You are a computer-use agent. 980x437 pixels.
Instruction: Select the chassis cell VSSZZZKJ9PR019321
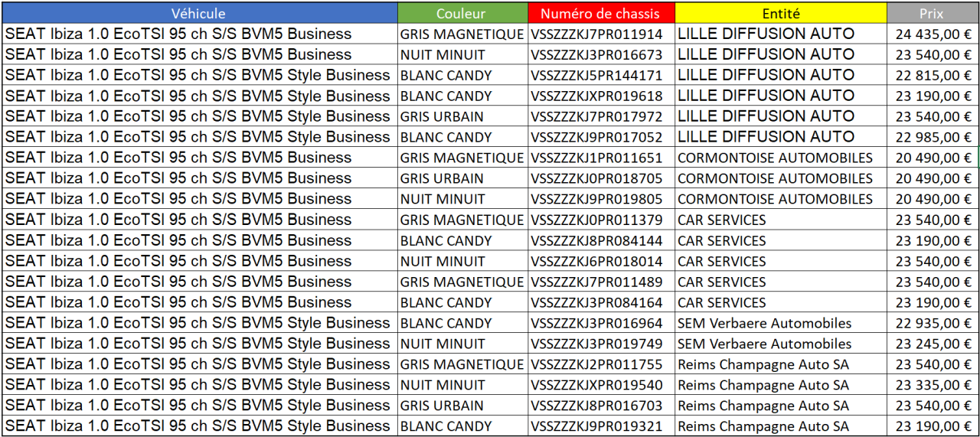tap(601, 427)
